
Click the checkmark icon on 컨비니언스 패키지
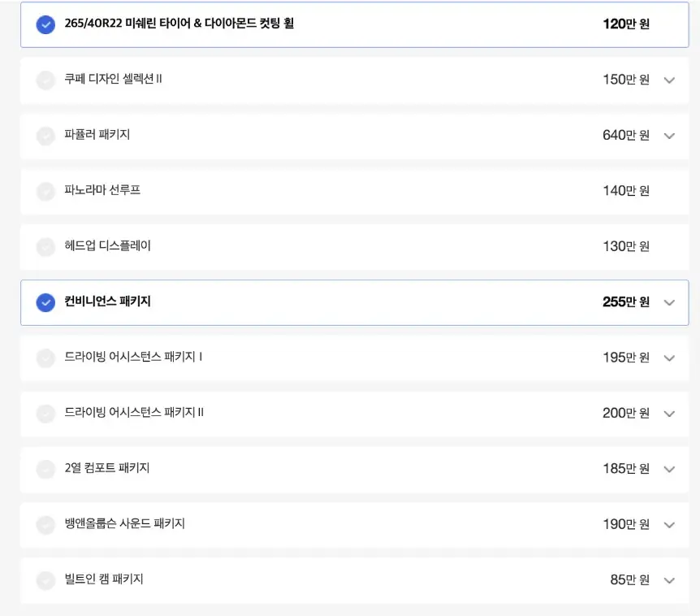coord(45,302)
